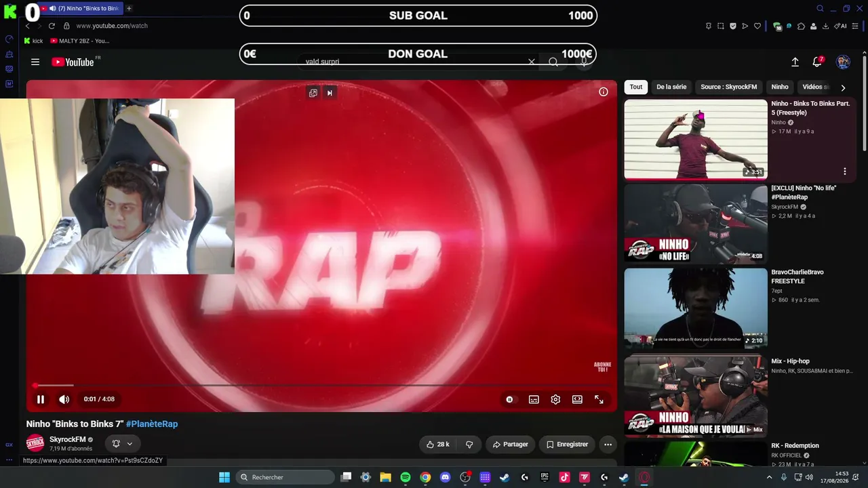
Task: Take a snapshot with the browser toolbar icon
Action: (x=721, y=26)
